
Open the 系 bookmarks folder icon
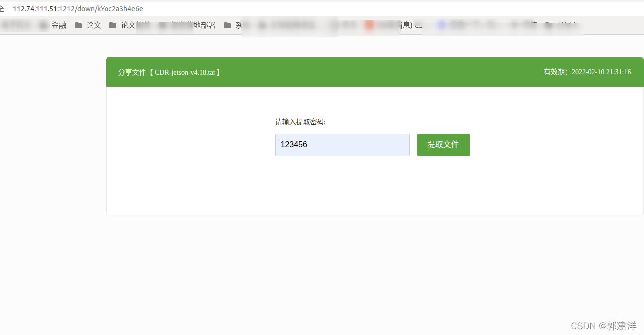[226, 25]
